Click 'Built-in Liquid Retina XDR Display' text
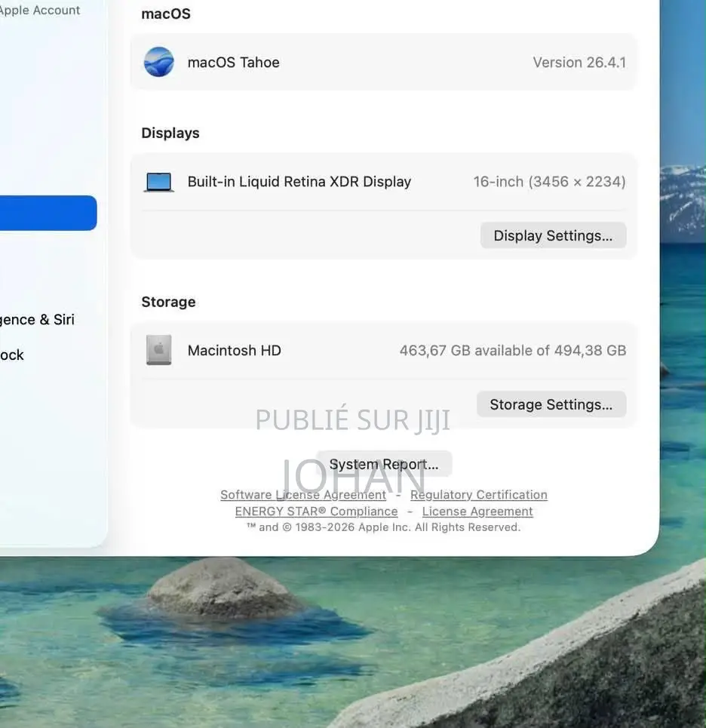 click(x=299, y=182)
